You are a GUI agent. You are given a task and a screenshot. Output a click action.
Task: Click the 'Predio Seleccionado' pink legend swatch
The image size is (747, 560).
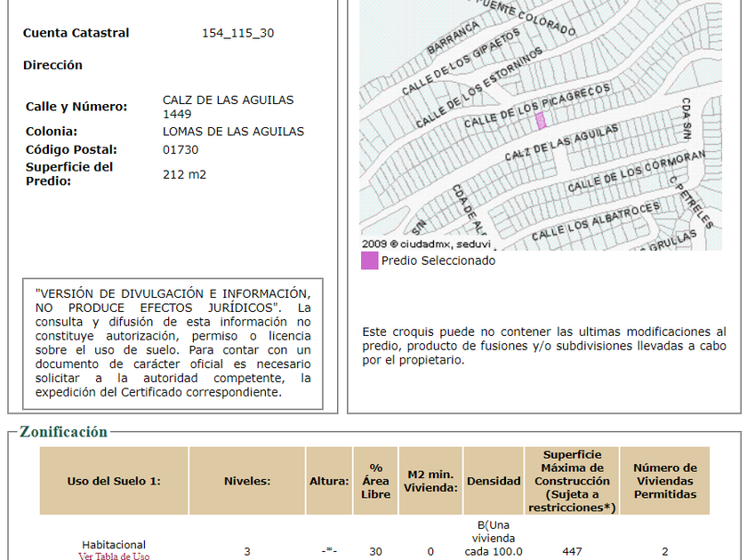369,260
